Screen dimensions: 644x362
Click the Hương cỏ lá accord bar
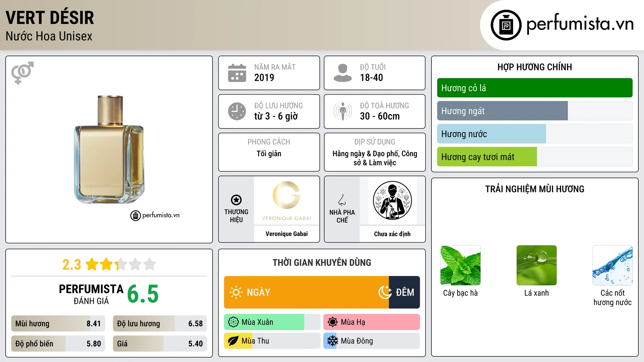(535, 88)
